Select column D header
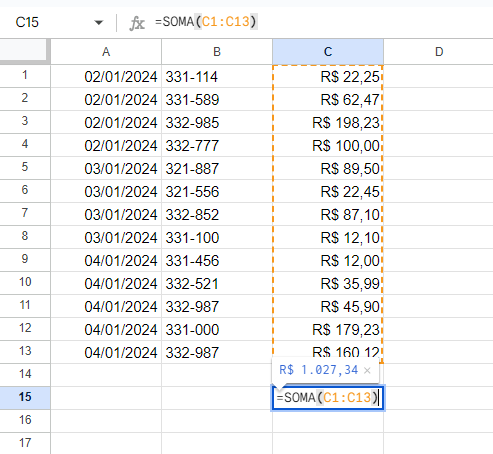This screenshot has width=493, height=454. pyautogui.click(x=439, y=52)
